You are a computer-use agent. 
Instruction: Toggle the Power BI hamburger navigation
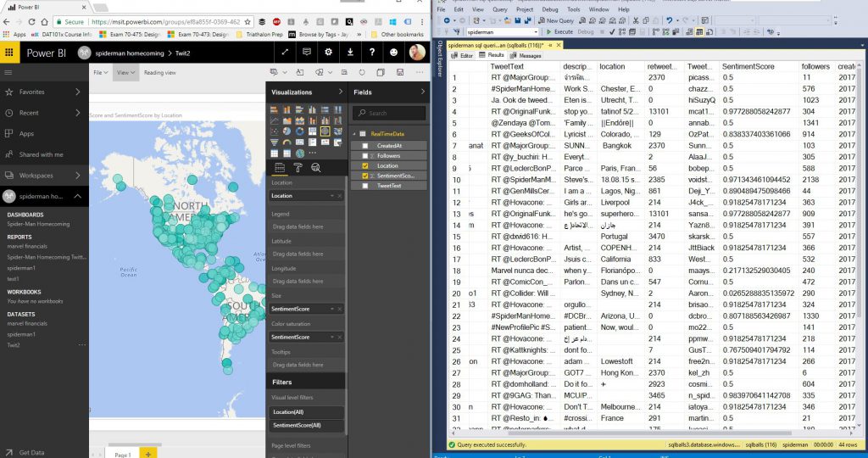pyautogui.click(x=8, y=73)
